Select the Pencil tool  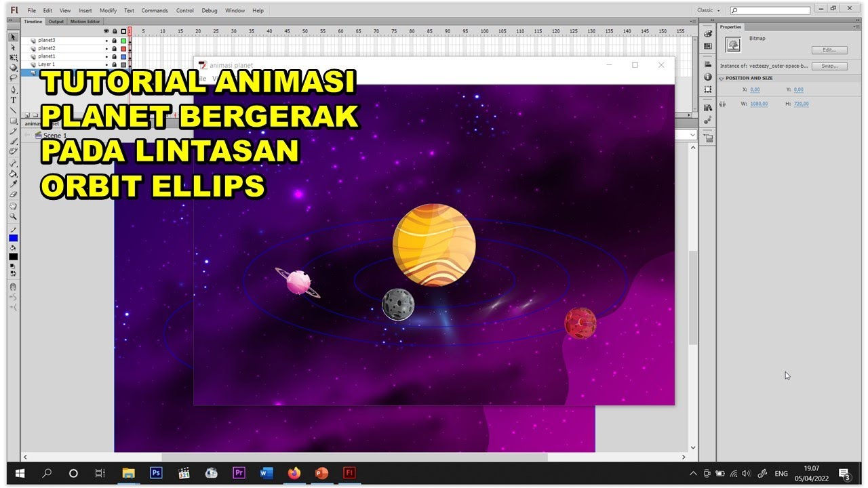pyautogui.click(x=13, y=131)
